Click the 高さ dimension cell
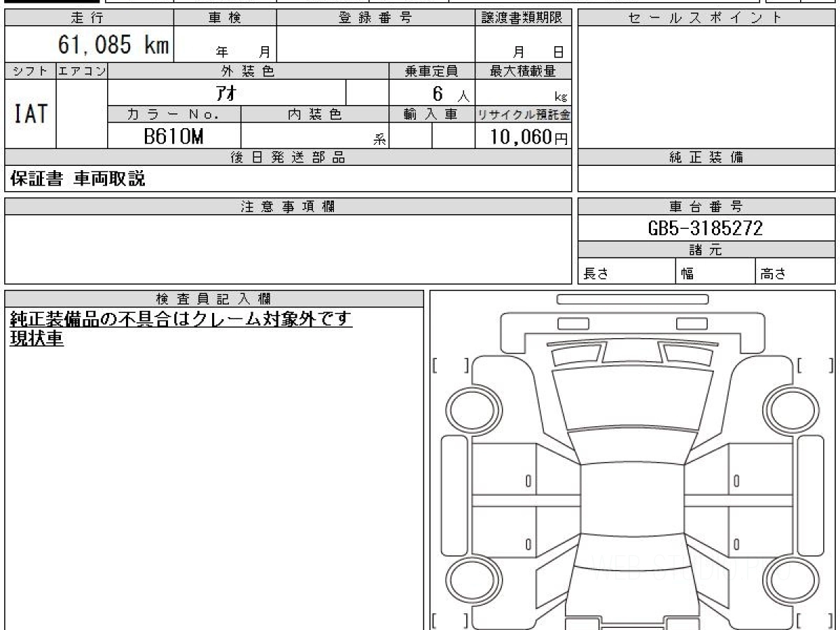The height and width of the screenshot is (630, 840). coord(796,272)
